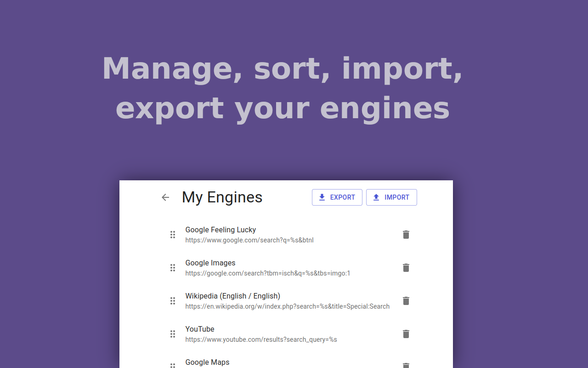588x368 pixels.
Task: Click the back arrow next to My Engines
Action: point(165,197)
